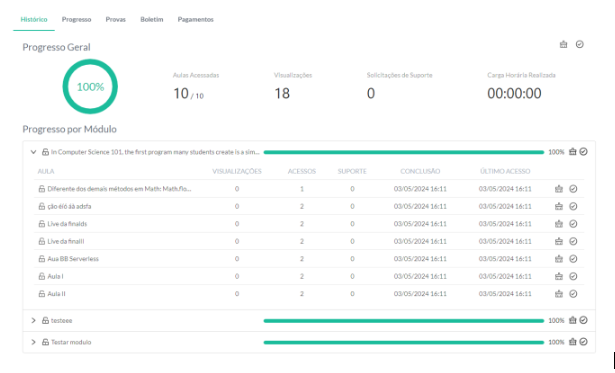Toggle completion check on Aula I row
This screenshot has height=373, width=615.
point(573,277)
